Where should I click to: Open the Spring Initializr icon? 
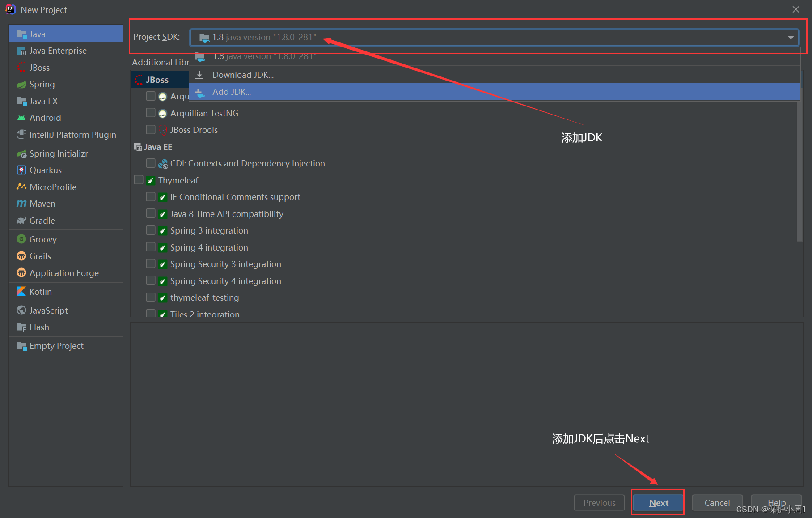click(21, 153)
